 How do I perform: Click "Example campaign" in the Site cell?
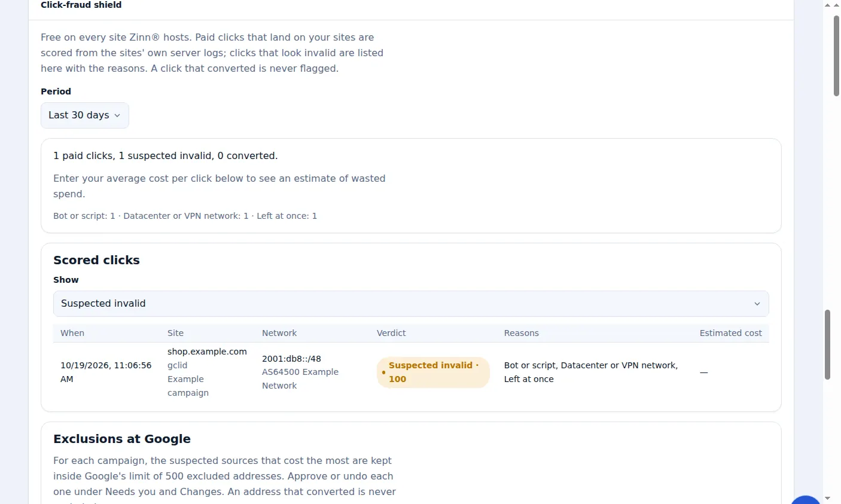188,386
